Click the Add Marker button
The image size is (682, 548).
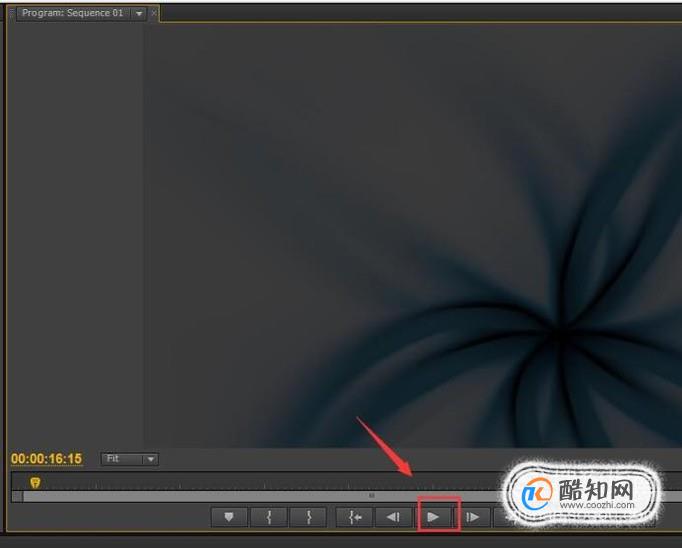click(229, 517)
